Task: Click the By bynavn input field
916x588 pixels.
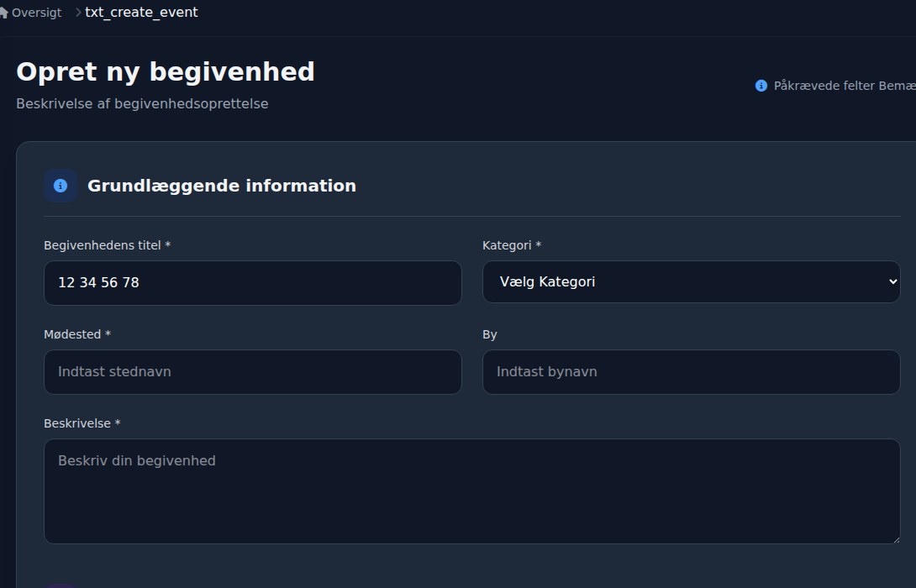Action: (691, 372)
